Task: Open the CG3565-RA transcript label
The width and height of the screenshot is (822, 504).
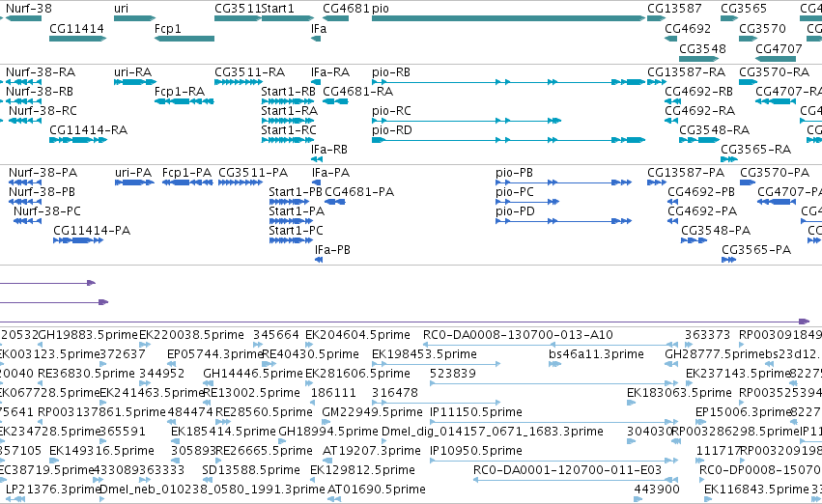Action: [x=755, y=150]
